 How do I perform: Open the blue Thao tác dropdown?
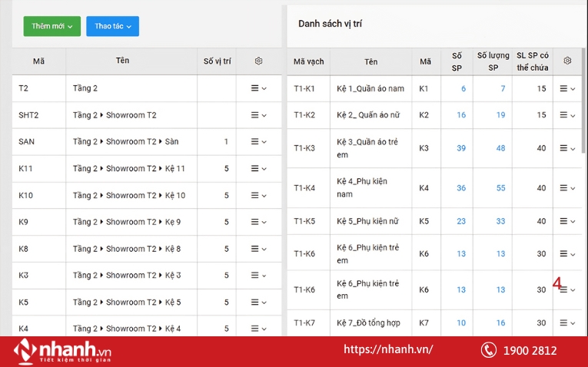click(112, 26)
